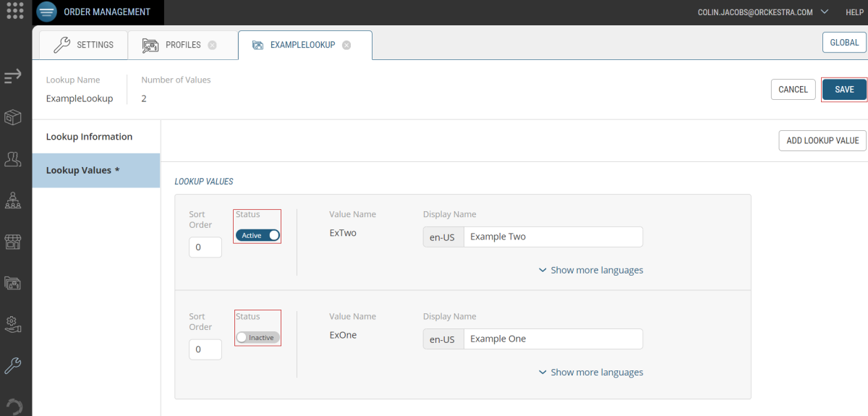Select the wrench settings icon in sidebar
Image resolution: width=868 pixels, height=416 pixels.
click(x=13, y=366)
